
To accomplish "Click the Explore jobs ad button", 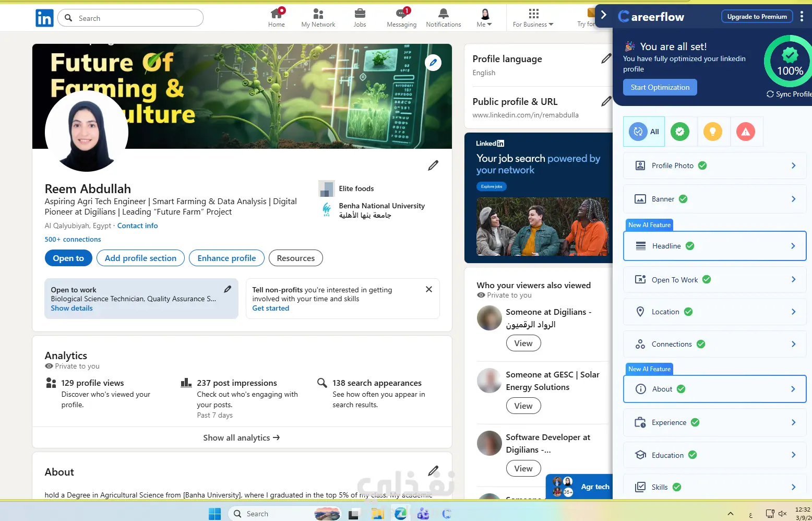I will coord(492,186).
